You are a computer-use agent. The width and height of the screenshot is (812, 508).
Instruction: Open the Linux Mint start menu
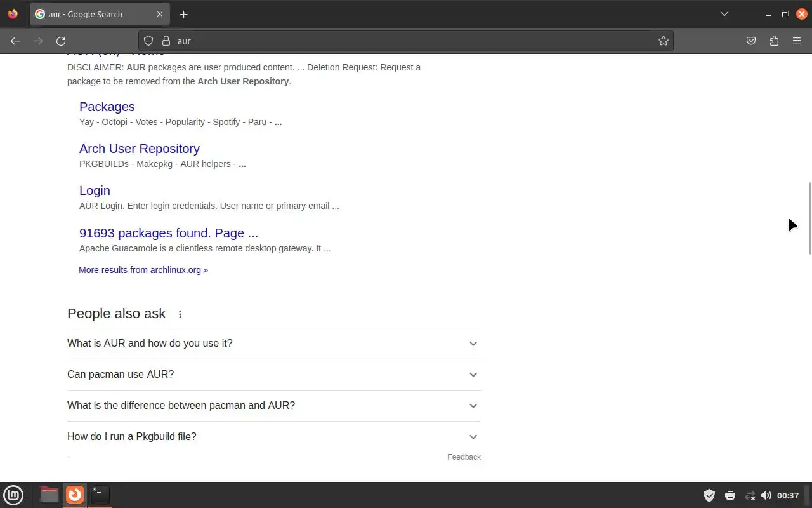(x=13, y=495)
